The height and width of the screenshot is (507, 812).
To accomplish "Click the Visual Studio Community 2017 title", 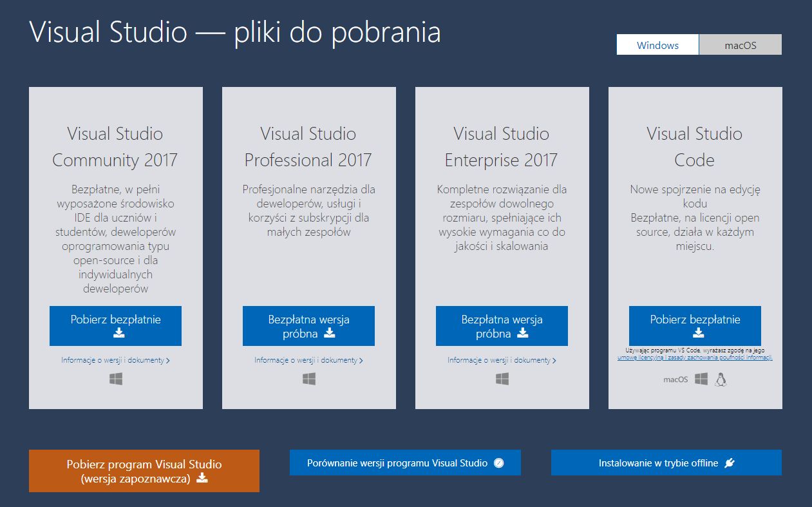I will coord(115,147).
